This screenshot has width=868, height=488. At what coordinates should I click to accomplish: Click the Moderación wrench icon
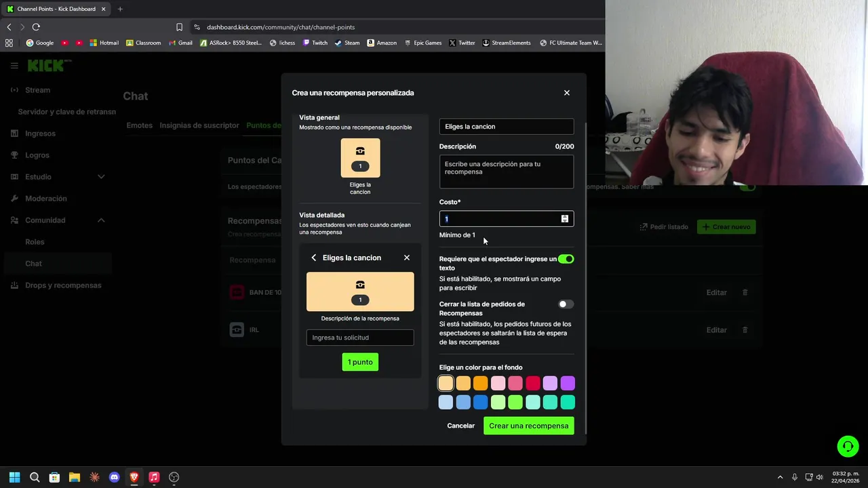[14, 199]
